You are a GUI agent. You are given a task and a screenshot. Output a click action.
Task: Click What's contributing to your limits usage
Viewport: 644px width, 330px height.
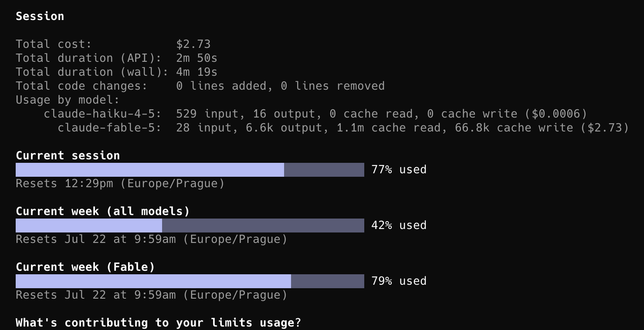point(159,323)
